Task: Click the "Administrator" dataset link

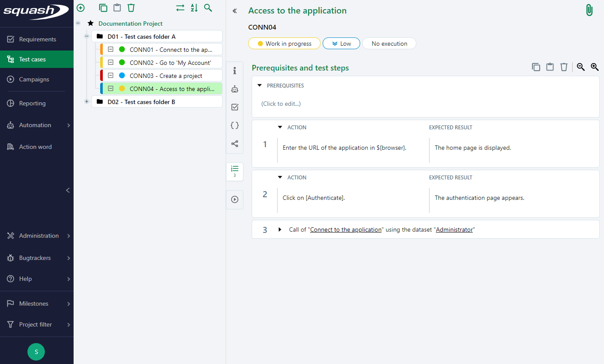Action: pyautogui.click(x=454, y=229)
